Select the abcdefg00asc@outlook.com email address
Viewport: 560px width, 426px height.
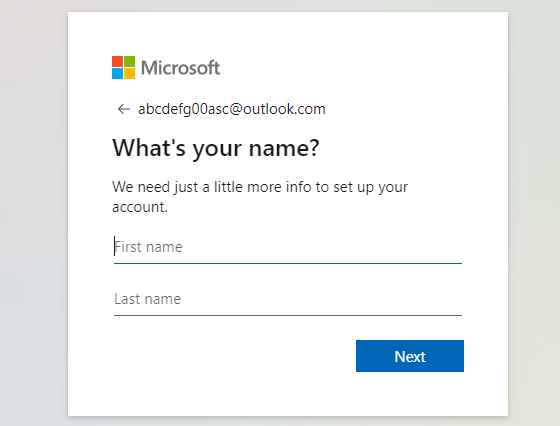(x=232, y=109)
